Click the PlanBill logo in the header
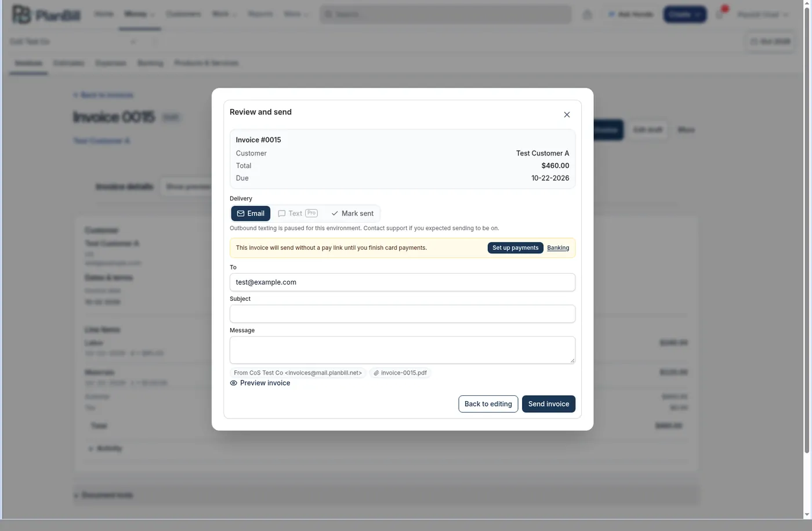 pos(46,14)
